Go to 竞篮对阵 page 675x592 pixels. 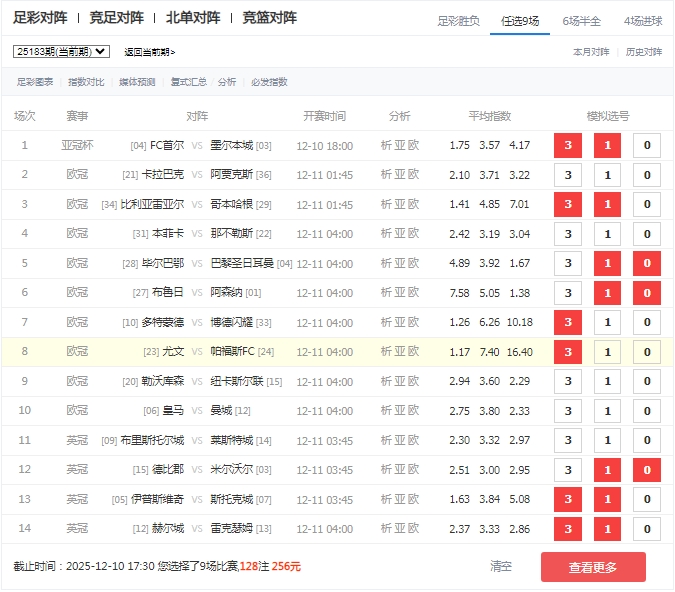269,18
